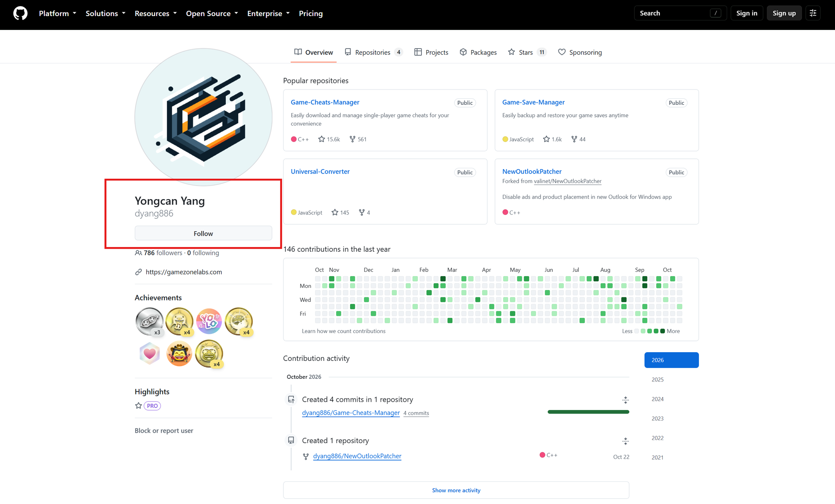Open the appearance settings icon in header
The height and width of the screenshot is (504, 835).
pos(813,13)
